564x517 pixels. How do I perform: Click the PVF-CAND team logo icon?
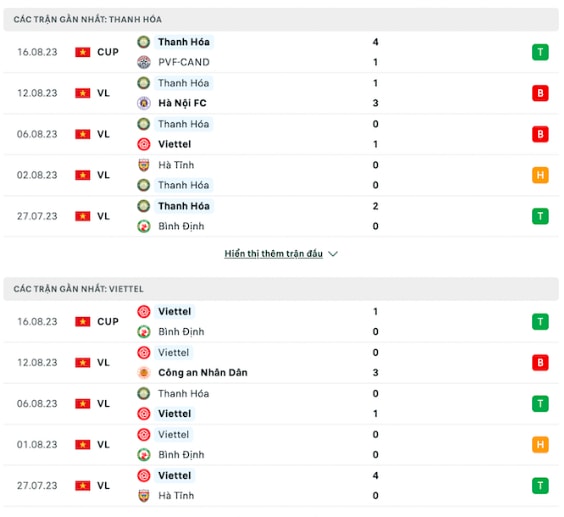point(144,62)
